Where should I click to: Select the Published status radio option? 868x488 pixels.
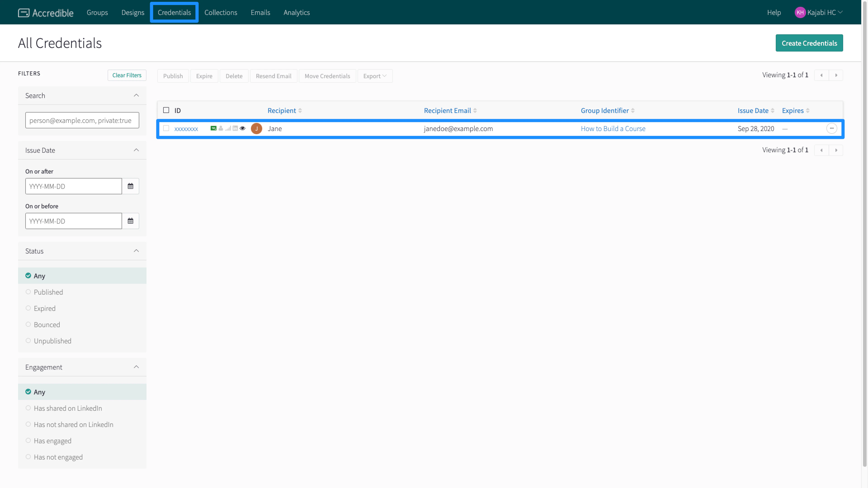coord(28,292)
